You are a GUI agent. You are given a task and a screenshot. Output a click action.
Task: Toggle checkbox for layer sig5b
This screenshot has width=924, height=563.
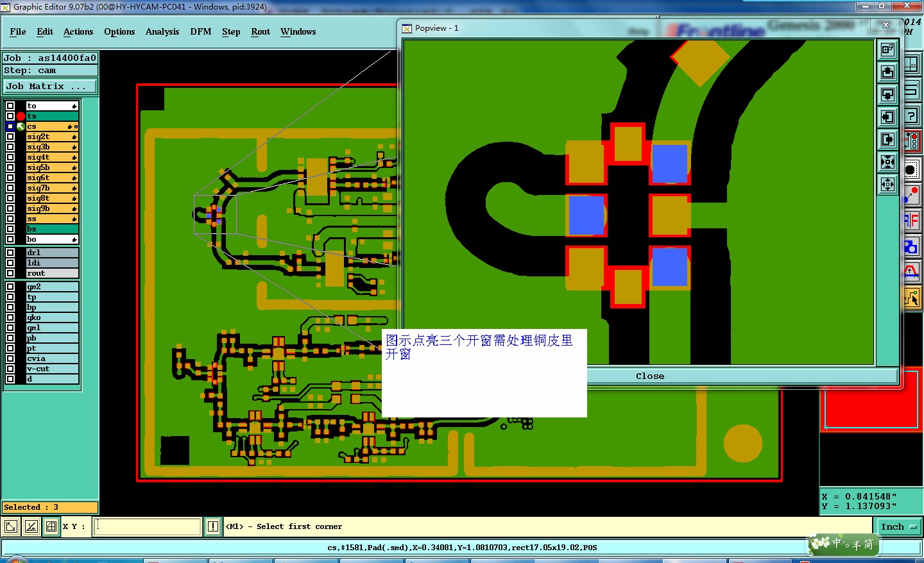point(10,167)
